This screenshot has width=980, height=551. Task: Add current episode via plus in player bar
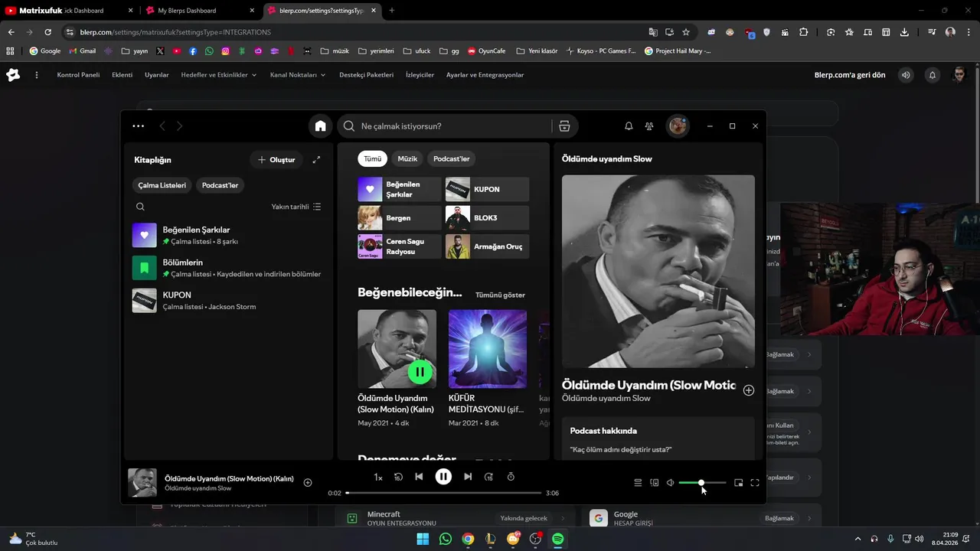(x=308, y=483)
